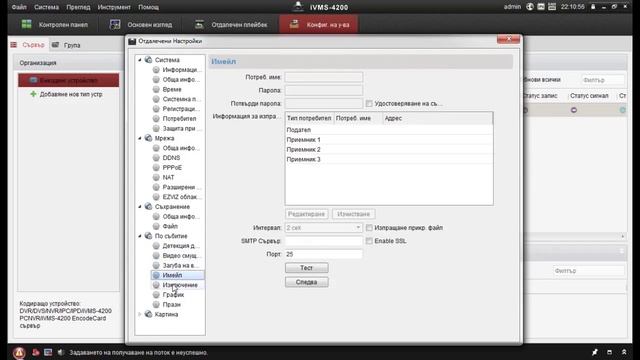Screen dimensions: 640x360
Task: Open the Интервал dropdown
Action: (x=324, y=228)
